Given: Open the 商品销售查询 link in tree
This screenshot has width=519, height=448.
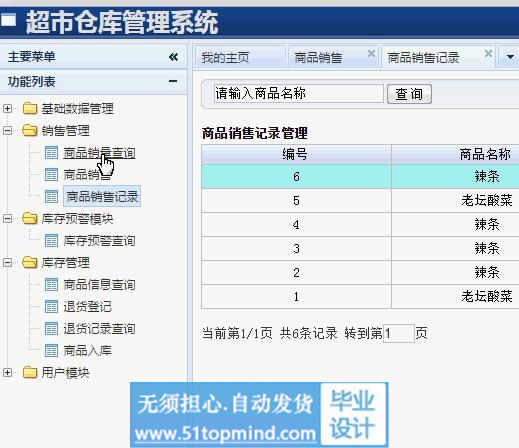Looking at the screenshot, I should [99, 153].
